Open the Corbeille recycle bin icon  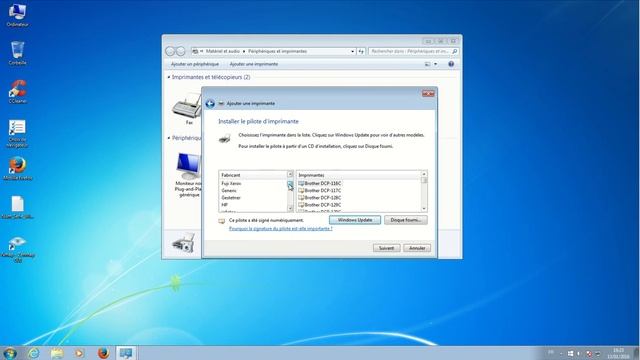tap(17, 53)
